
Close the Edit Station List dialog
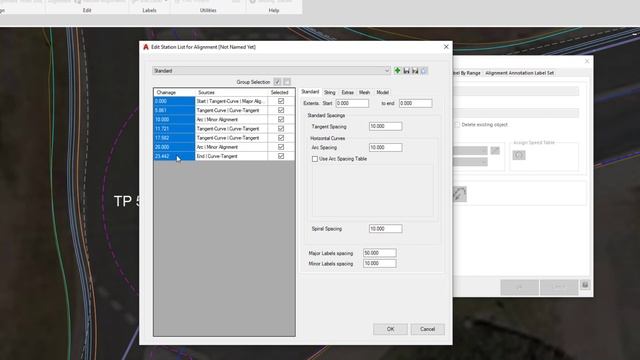(x=446, y=47)
